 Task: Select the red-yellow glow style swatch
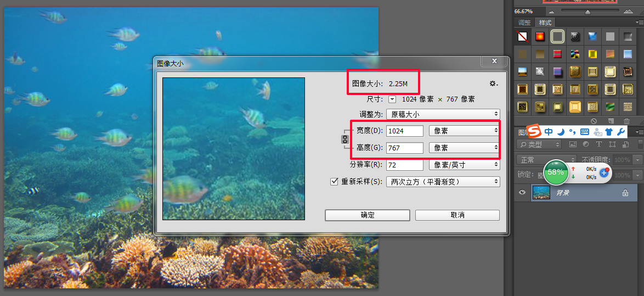pyautogui.click(x=540, y=37)
